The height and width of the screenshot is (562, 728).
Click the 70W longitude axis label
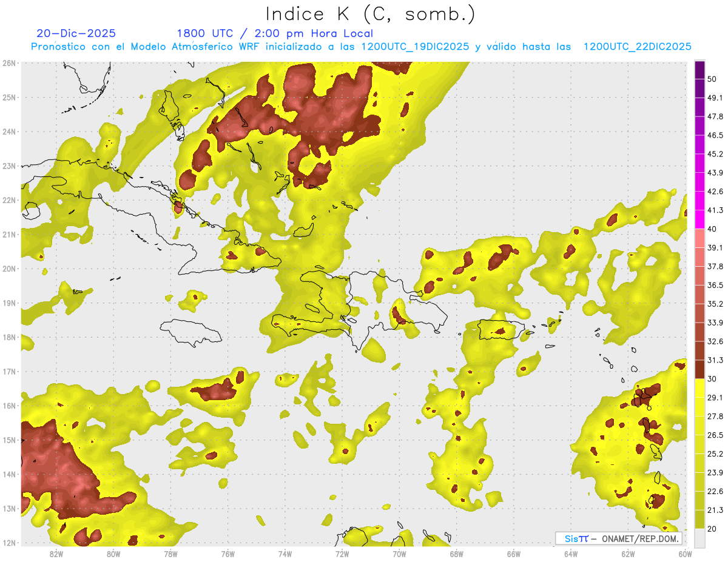click(x=399, y=554)
